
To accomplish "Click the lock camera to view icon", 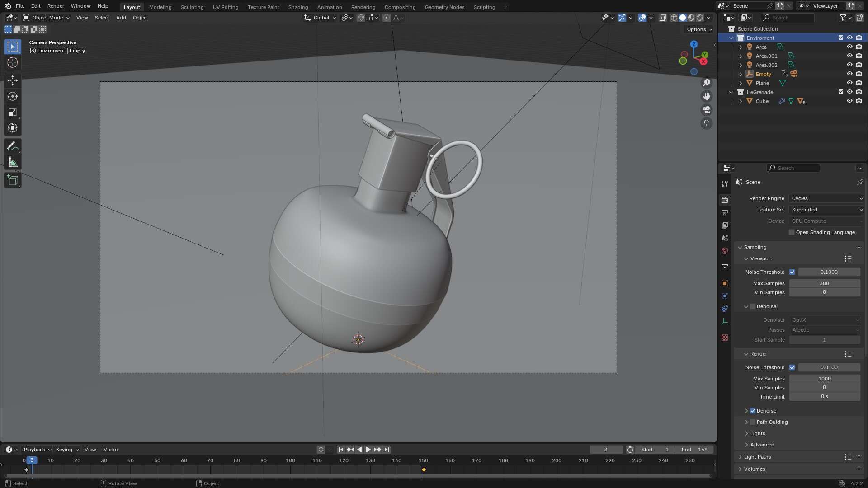I will 707,123.
